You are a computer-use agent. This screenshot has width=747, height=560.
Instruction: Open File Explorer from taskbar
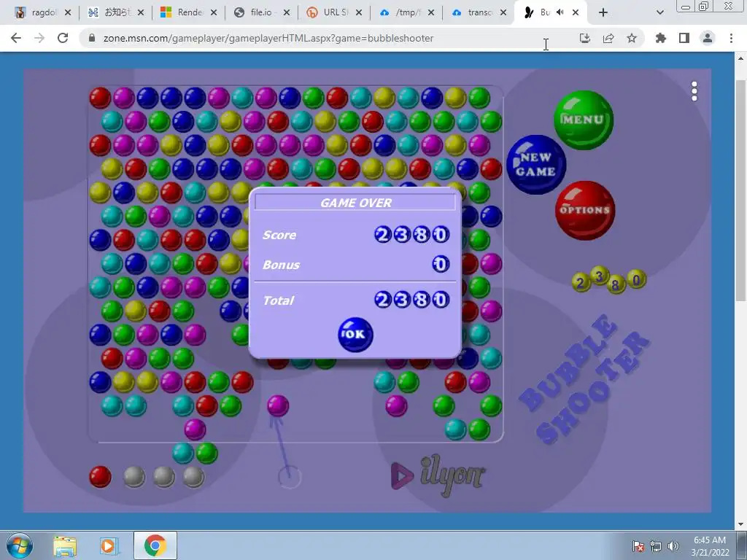[65, 545]
